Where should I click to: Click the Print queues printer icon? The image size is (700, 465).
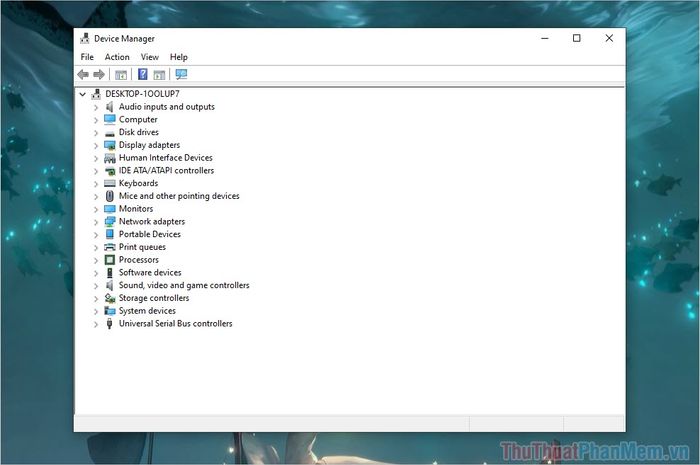point(109,247)
